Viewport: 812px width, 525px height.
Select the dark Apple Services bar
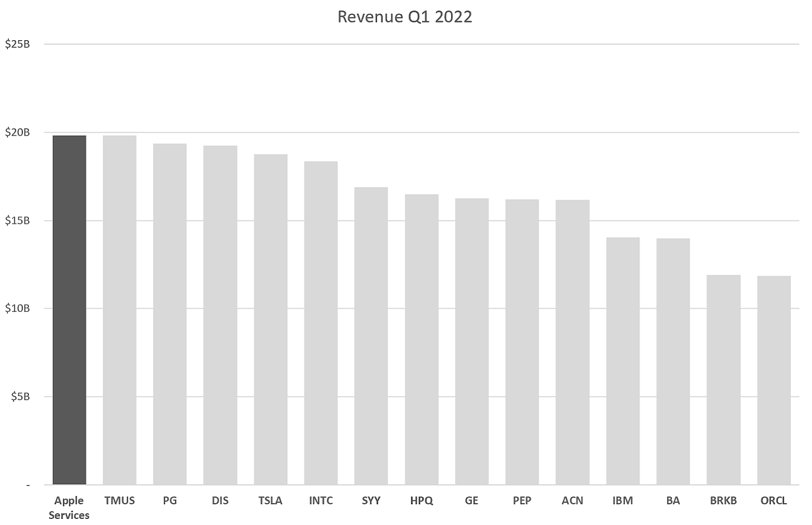(70, 310)
